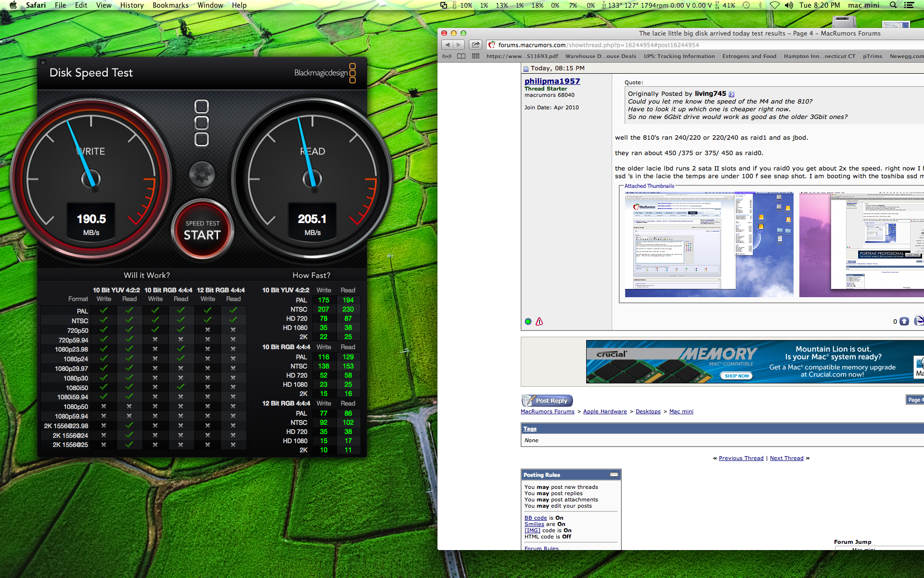Click the Safari Share button
The height and width of the screenshot is (578, 924).
click(x=475, y=45)
